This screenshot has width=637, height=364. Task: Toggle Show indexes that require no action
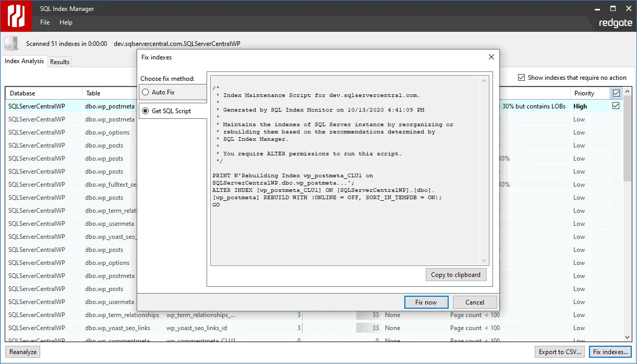[x=521, y=78]
